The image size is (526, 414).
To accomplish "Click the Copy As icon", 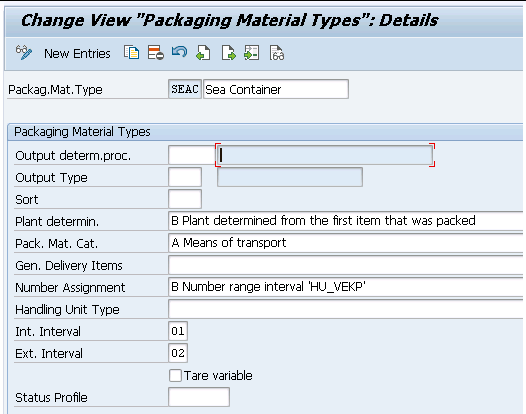I will point(132,53).
